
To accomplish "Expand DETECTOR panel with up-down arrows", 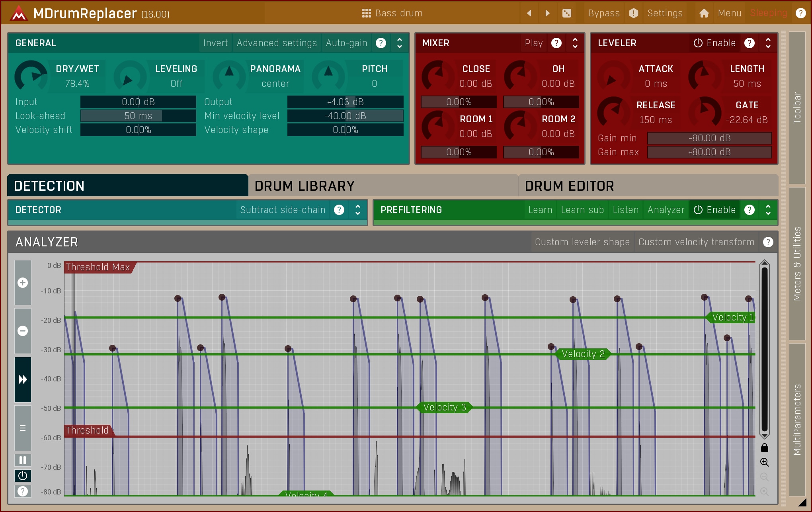I will click(358, 210).
